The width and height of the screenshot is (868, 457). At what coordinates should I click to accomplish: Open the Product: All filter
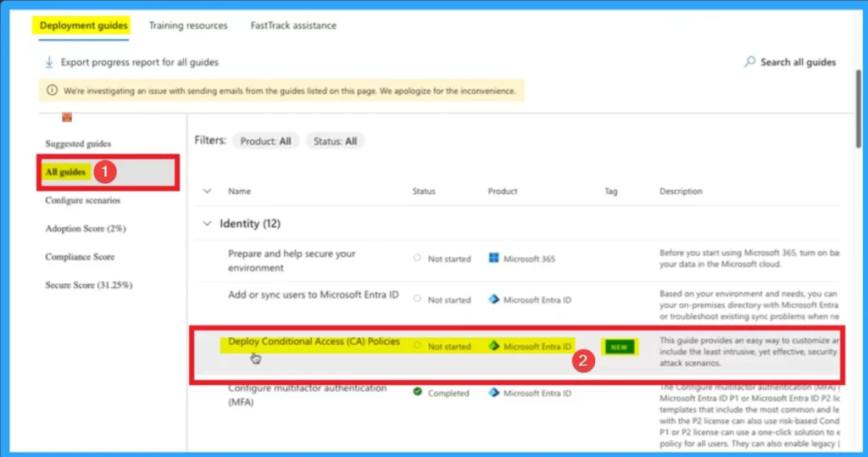tap(265, 142)
